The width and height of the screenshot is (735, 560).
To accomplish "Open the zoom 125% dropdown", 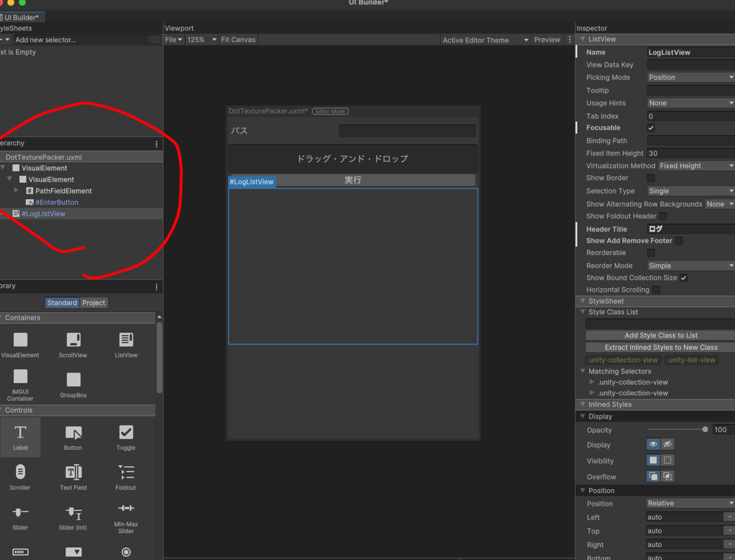I will coord(202,40).
